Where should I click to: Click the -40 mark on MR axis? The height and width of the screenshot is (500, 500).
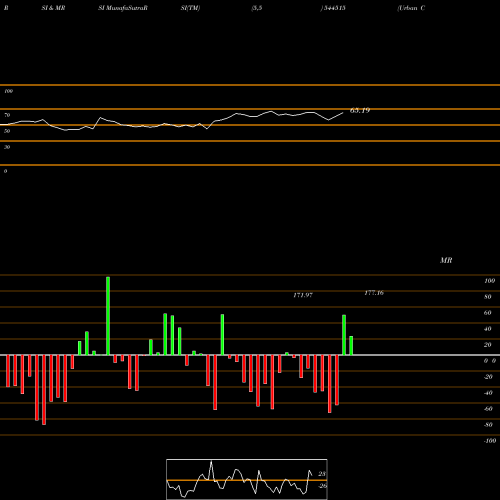pyautogui.click(x=488, y=393)
